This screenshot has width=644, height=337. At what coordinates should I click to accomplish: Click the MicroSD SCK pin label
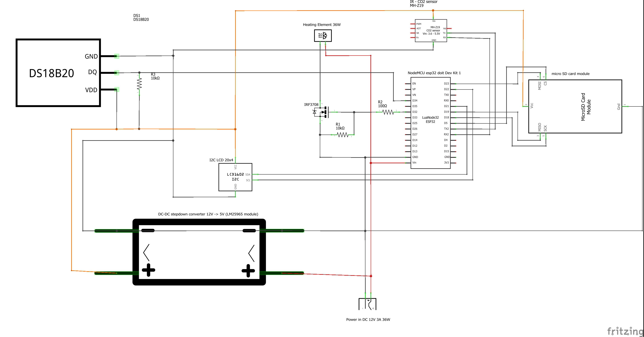[545, 128]
